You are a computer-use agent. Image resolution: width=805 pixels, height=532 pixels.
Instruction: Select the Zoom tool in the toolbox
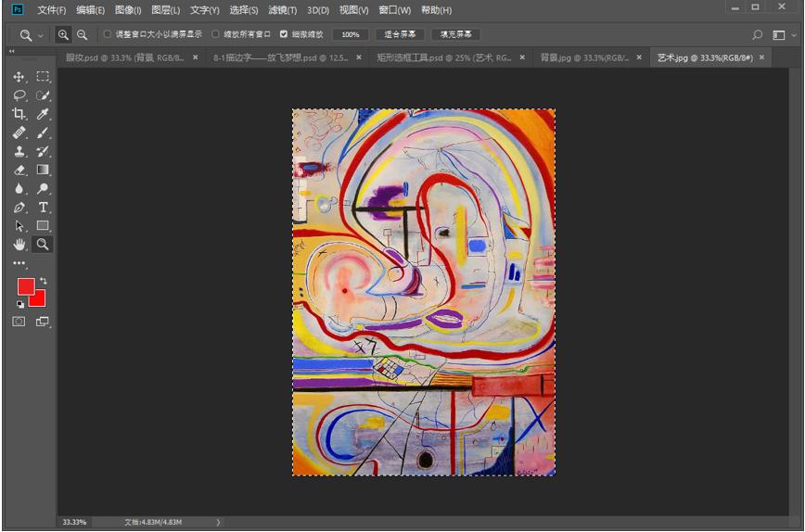(x=43, y=244)
